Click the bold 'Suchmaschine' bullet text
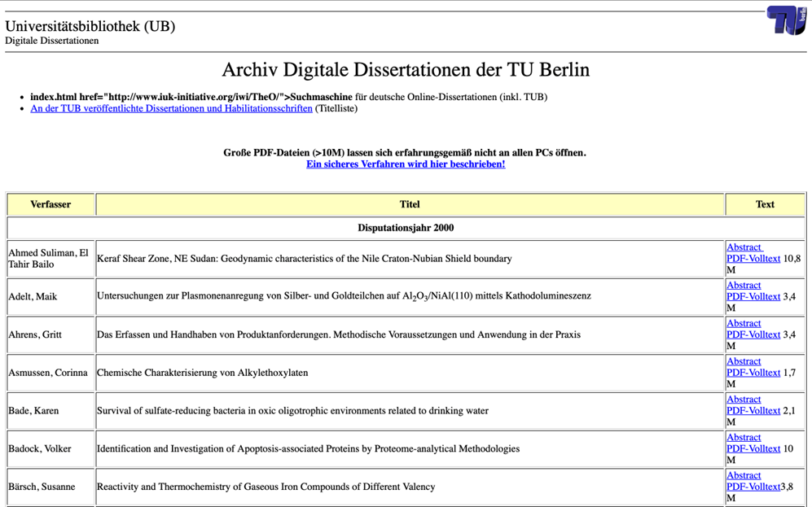Image resolution: width=812 pixels, height=507 pixels. [x=321, y=97]
